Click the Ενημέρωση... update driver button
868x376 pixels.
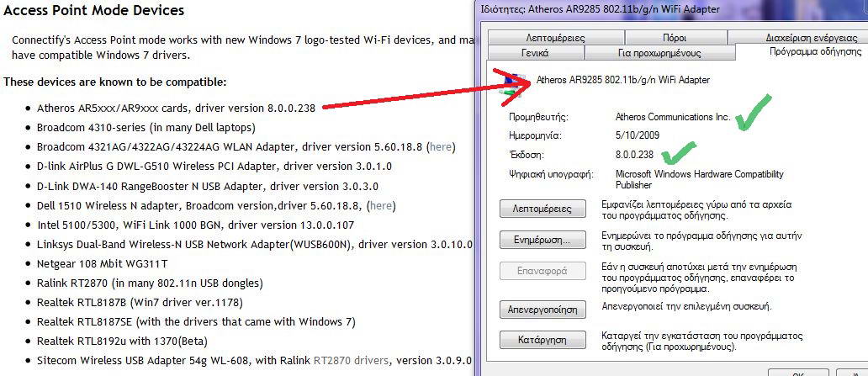542,240
